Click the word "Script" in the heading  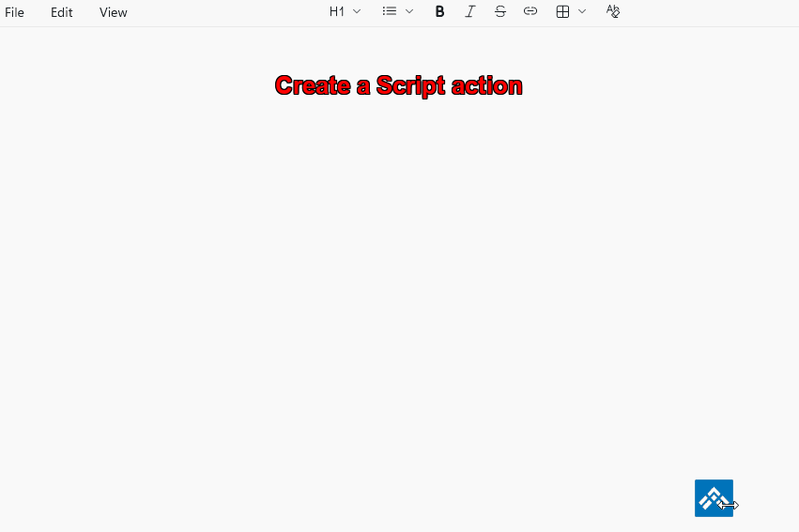click(410, 85)
